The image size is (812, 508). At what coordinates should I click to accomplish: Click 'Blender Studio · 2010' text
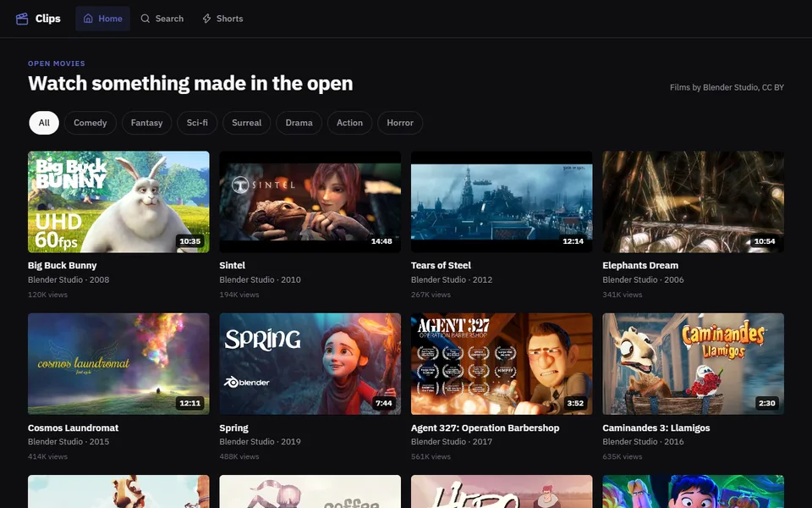(260, 280)
